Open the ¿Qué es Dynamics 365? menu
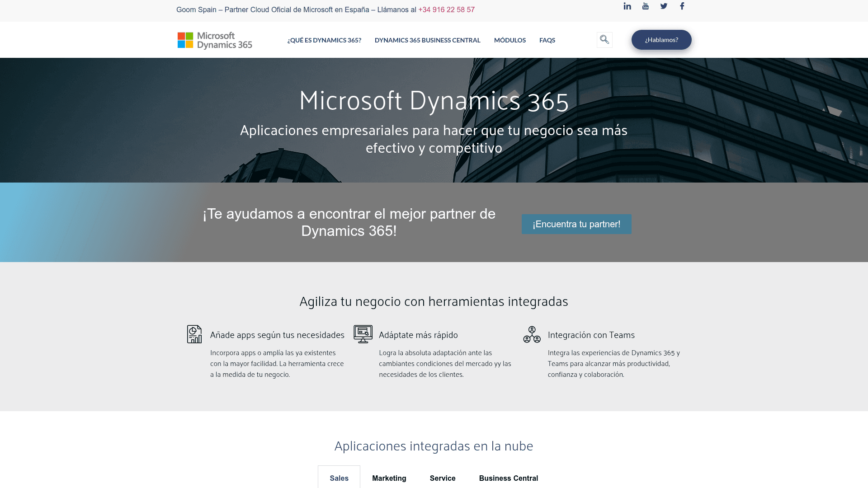868x488 pixels. coord(324,40)
